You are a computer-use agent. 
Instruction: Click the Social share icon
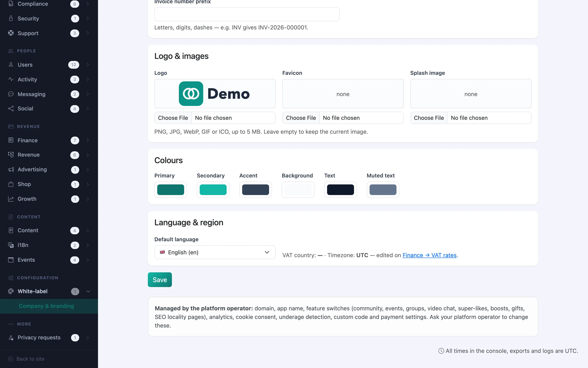11,109
